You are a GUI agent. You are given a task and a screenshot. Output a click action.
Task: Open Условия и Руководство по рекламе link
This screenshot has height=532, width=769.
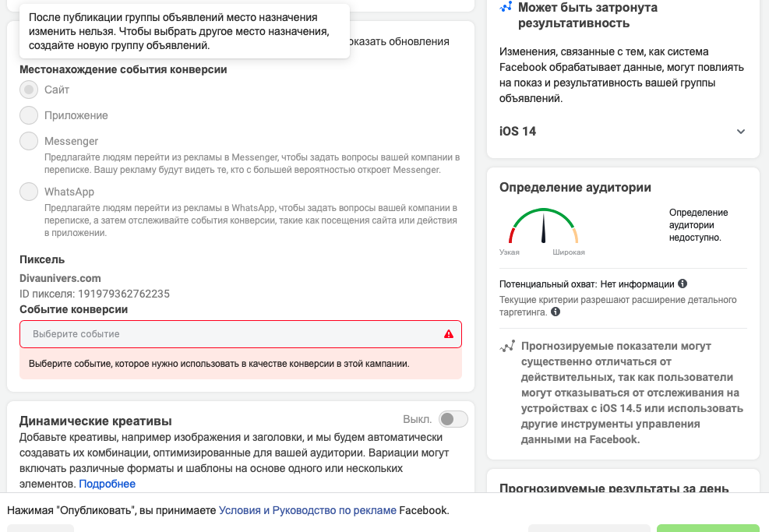coord(308,510)
